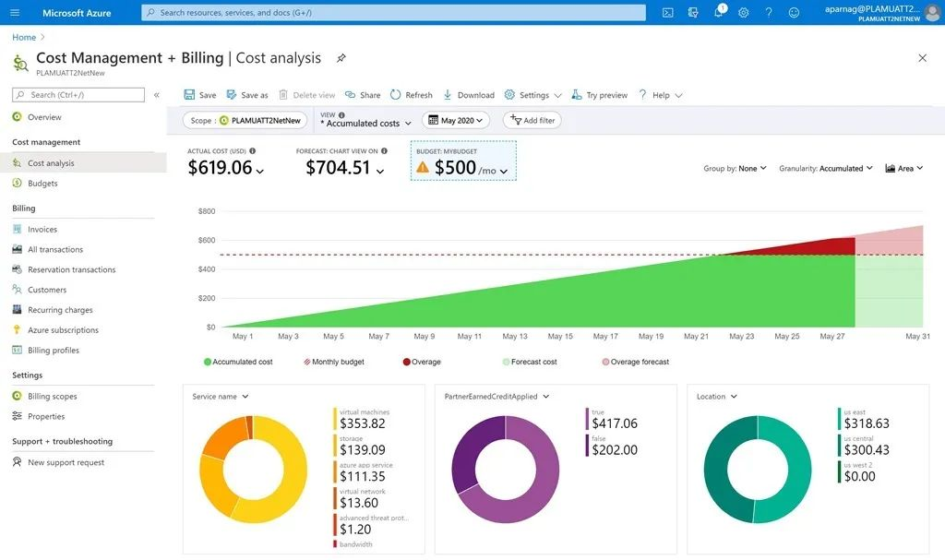Open the May 2020 date picker
Screen dimensions: 945x560
(456, 121)
